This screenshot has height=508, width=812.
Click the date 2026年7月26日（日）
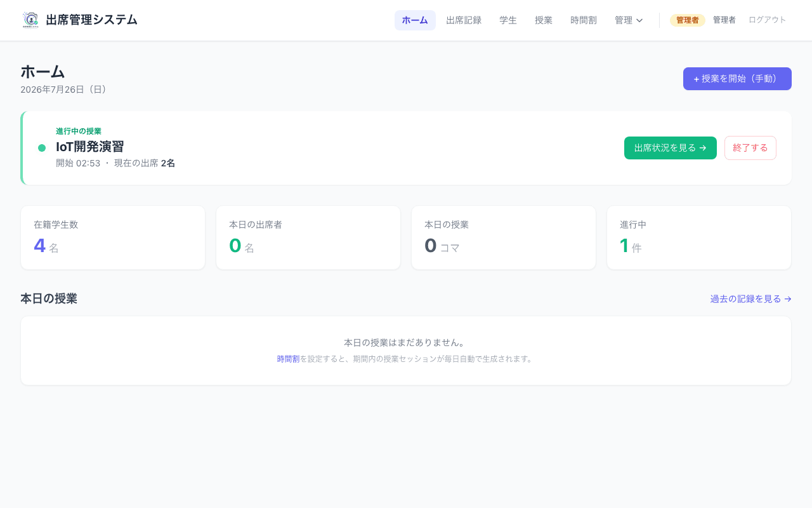click(x=65, y=90)
